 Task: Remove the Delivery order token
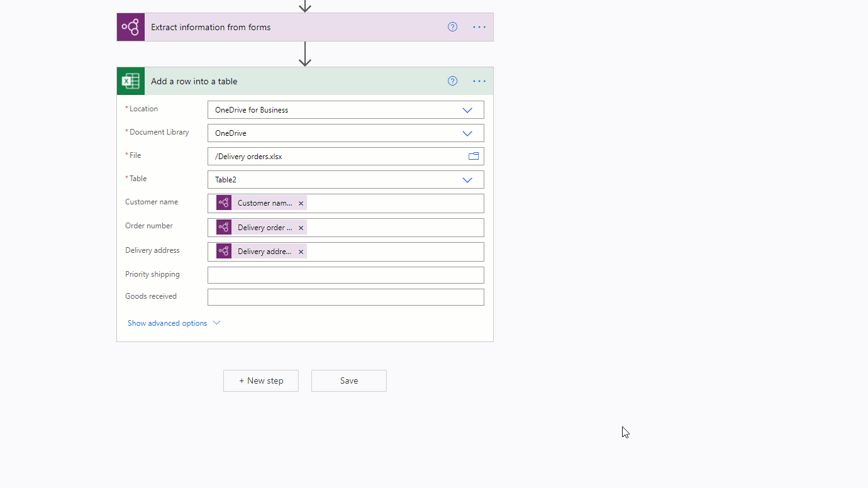(301, 227)
